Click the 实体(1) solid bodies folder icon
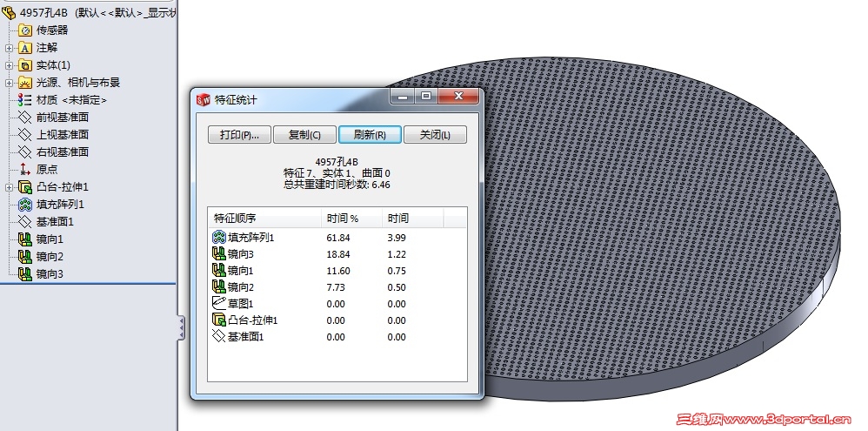868x431 pixels. [25, 64]
